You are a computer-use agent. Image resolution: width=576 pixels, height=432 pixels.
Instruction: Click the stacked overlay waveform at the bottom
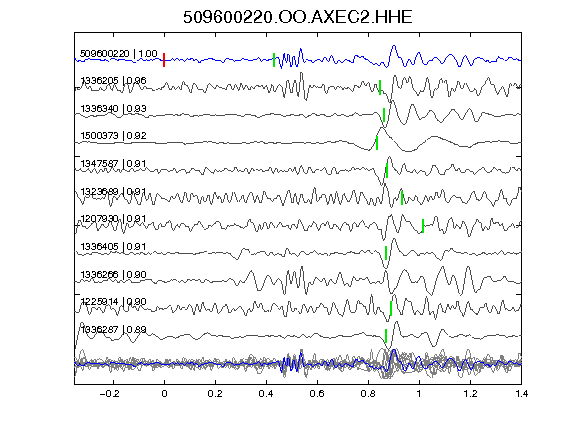(298, 364)
